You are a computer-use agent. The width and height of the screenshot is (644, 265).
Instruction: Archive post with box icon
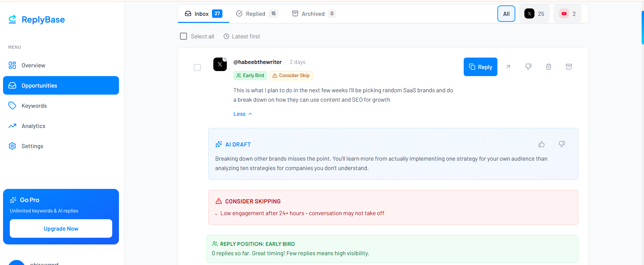click(569, 67)
